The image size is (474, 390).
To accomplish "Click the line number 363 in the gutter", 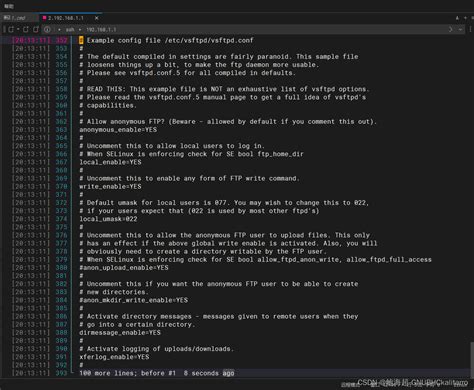I will click(61, 130).
